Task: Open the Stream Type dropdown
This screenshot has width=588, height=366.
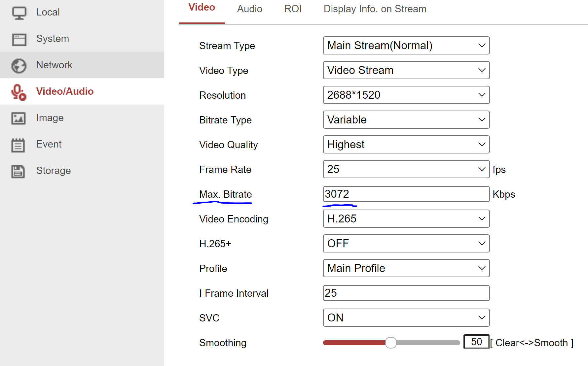Action: 406,46
